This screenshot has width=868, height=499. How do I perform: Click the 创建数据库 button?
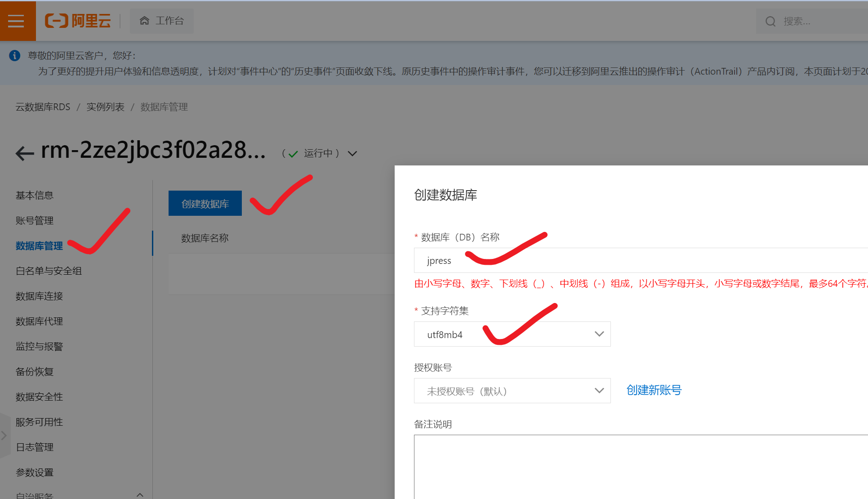point(205,204)
